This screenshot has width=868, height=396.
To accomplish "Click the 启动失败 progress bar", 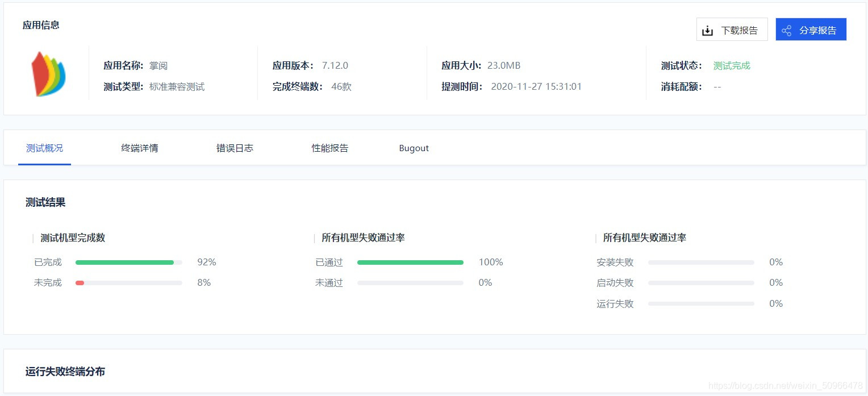I will 701,283.
